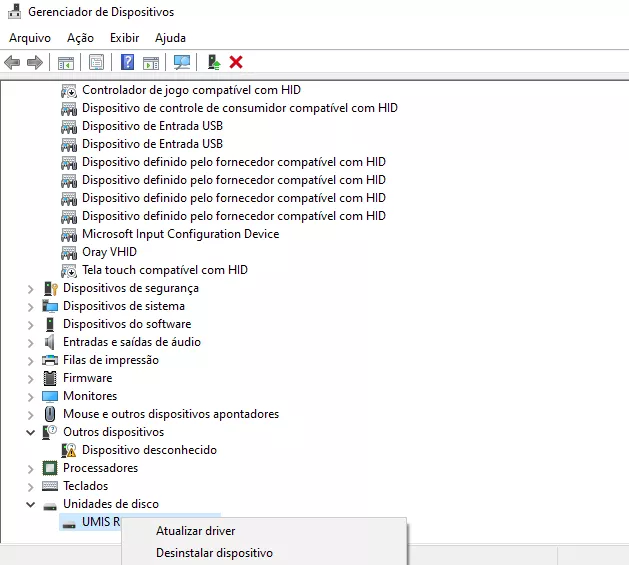Click the printer icon for Filas de impressão

click(x=50, y=360)
